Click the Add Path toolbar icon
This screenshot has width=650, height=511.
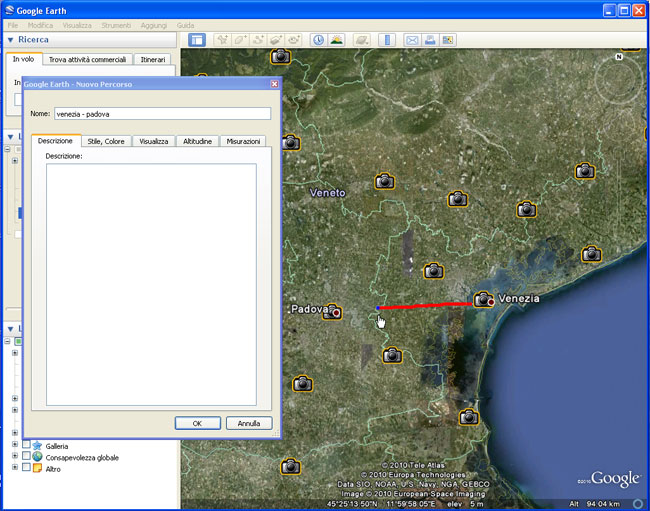coord(258,40)
